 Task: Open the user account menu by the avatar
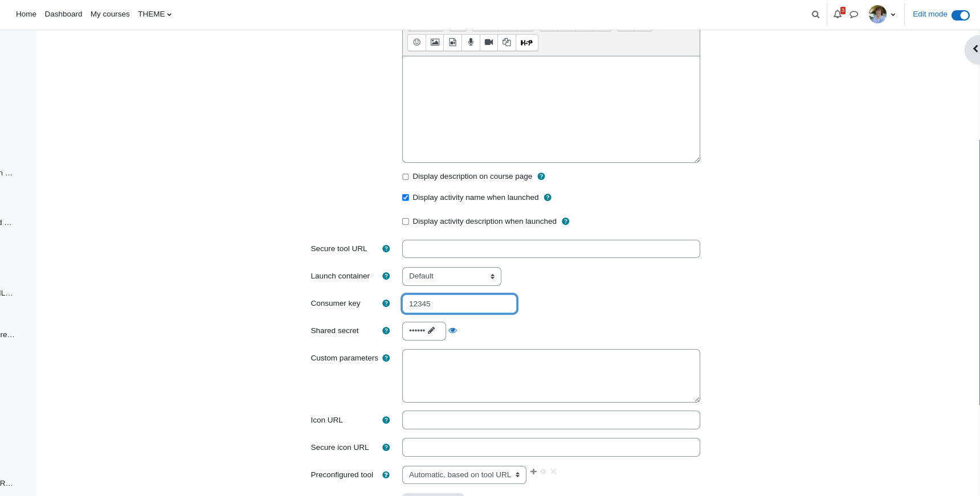click(x=882, y=14)
